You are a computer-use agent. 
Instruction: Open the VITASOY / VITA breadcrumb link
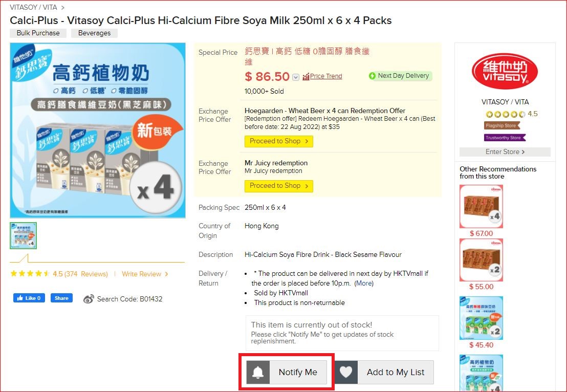coord(34,8)
